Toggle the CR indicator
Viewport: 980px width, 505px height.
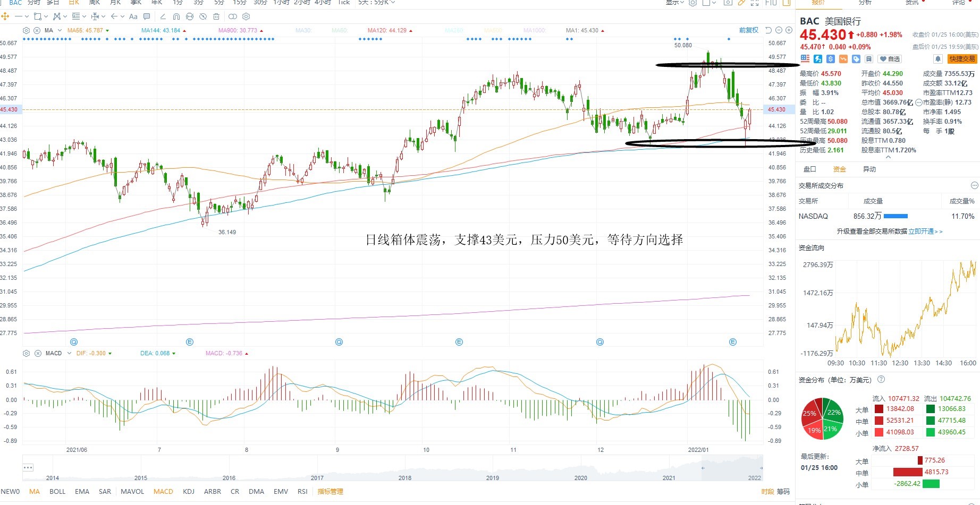(235, 492)
